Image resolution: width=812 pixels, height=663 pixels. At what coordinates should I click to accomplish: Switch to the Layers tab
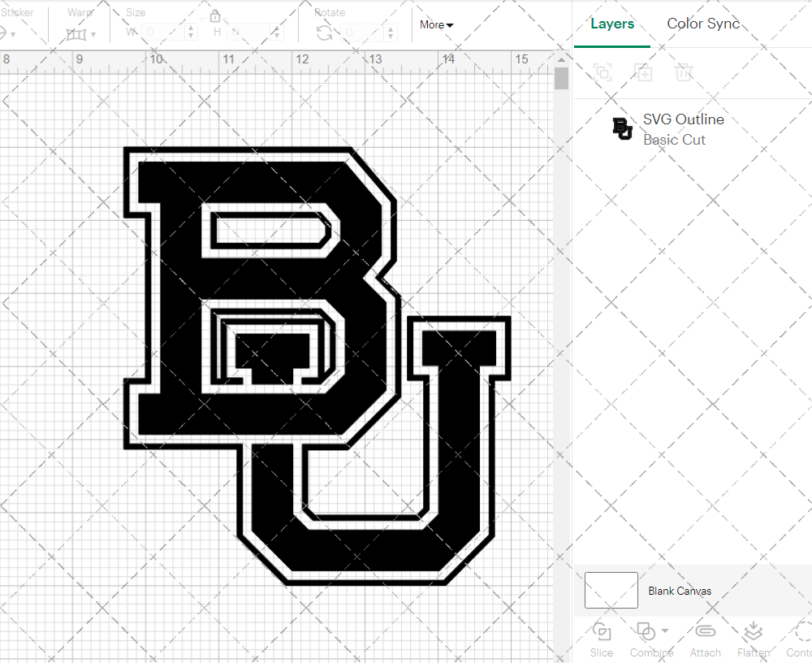pos(612,24)
